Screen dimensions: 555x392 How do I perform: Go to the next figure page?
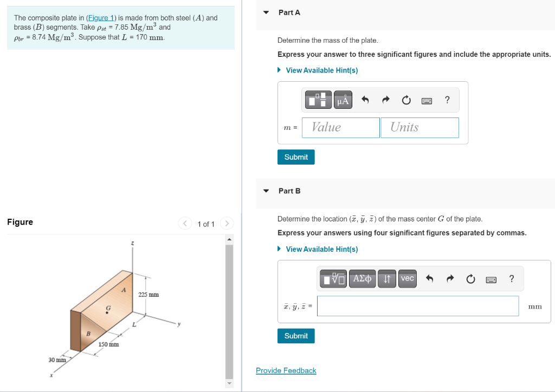click(x=227, y=223)
